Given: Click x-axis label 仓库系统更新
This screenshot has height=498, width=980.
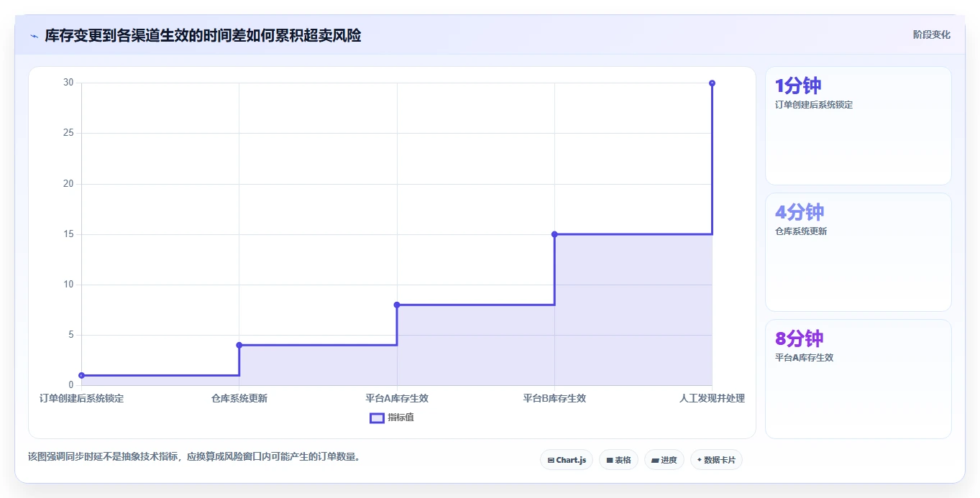Looking at the screenshot, I should coord(239,398).
